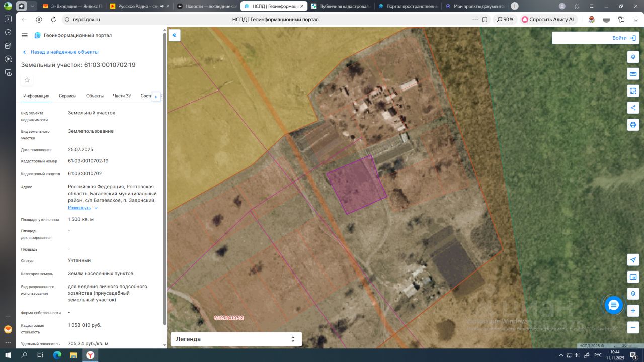Switch to the Сервисы tab
This screenshot has height=362, width=644.
point(68,96)
